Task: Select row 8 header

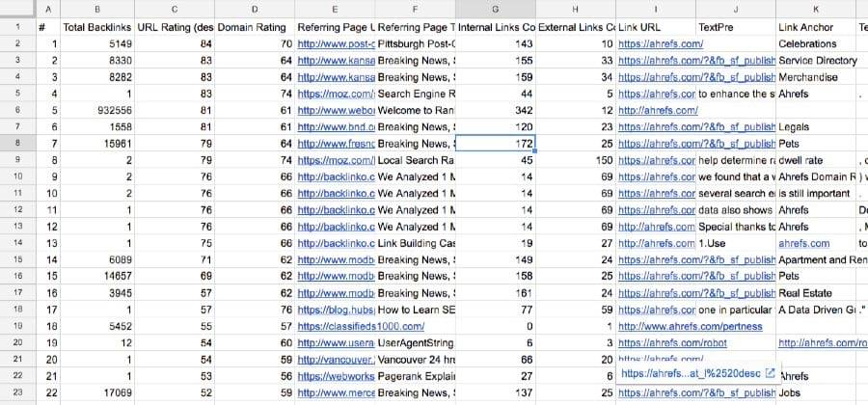Action: coord(17,144)
